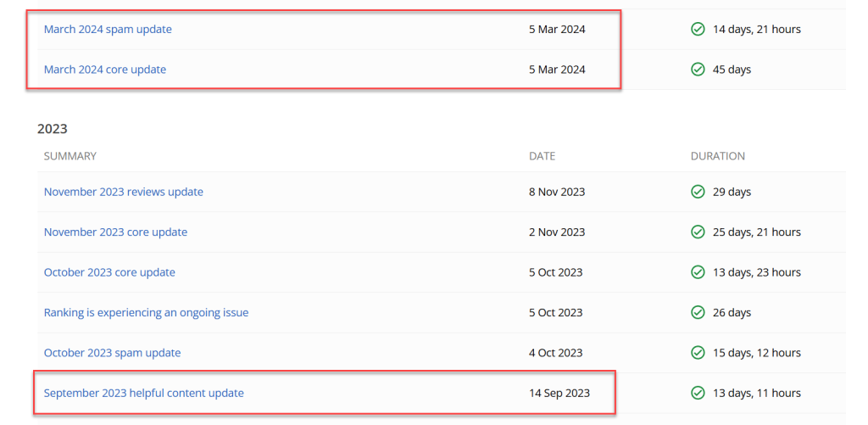The width and height of the screenshot is (868, 425).
Task: Click green check icon beside 45 days
Action: tap(698, 70)
